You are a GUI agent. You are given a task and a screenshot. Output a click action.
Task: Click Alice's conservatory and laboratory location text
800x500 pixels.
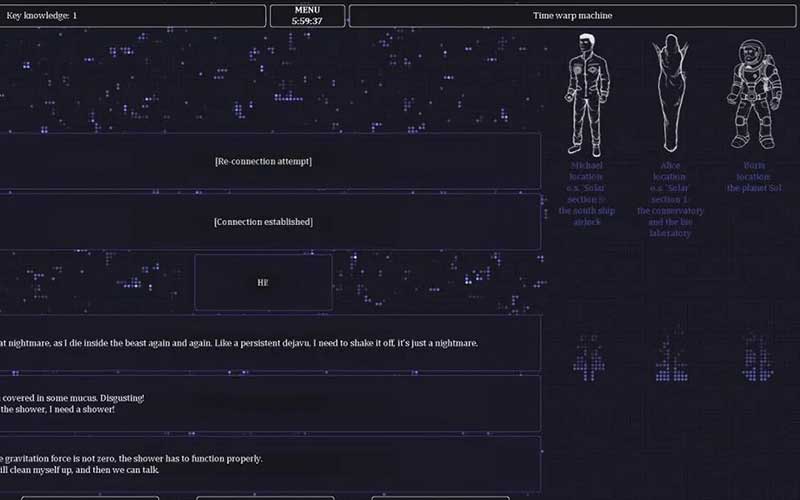671,198
